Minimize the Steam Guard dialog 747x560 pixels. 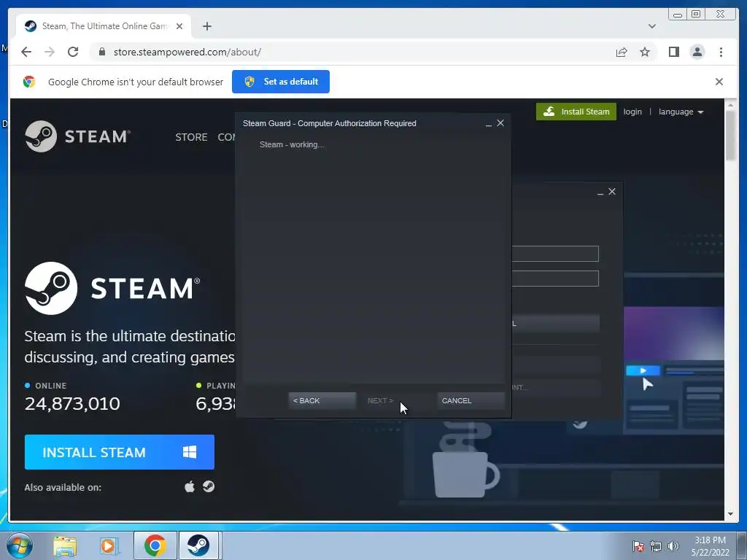tap(488, 124)
